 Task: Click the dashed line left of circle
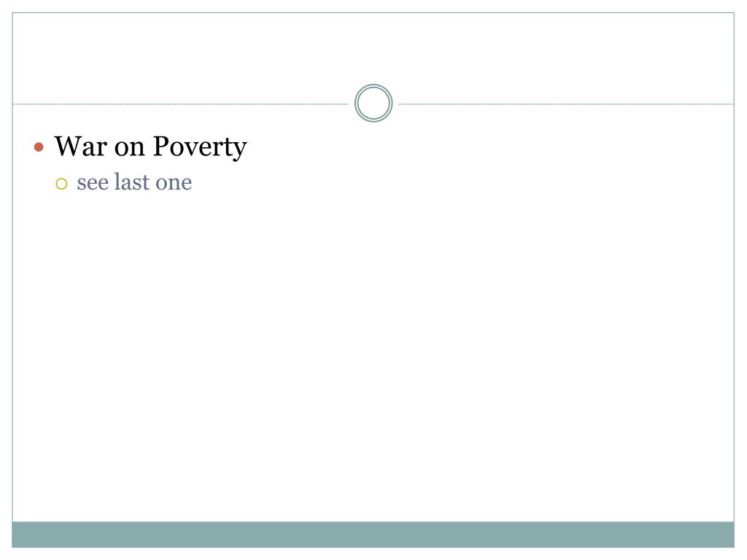(181, 104)
